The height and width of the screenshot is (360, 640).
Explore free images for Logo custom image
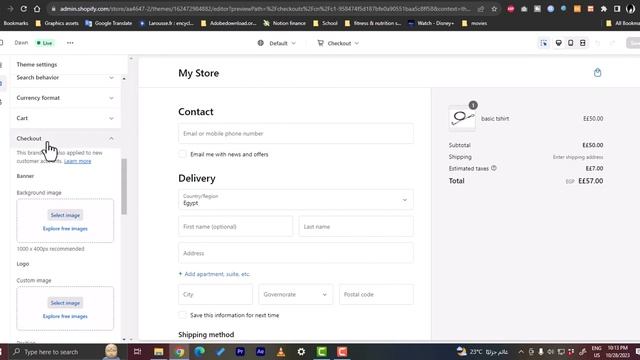[x=65, y=316]
